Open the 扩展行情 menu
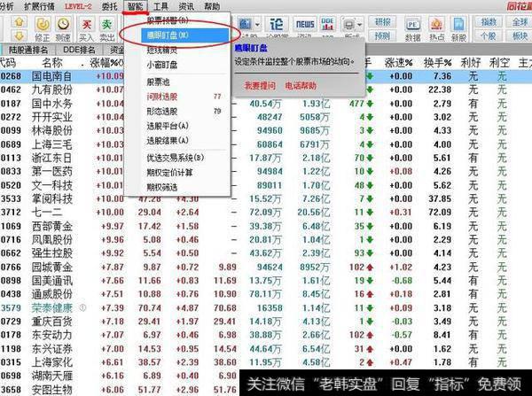The width and height of the screenshot is (532, 396). [x=39, y=6]
